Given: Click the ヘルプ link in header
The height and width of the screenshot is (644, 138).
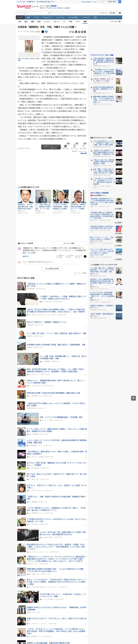Looking at the screenshot, I should click(x=94, y=2).
